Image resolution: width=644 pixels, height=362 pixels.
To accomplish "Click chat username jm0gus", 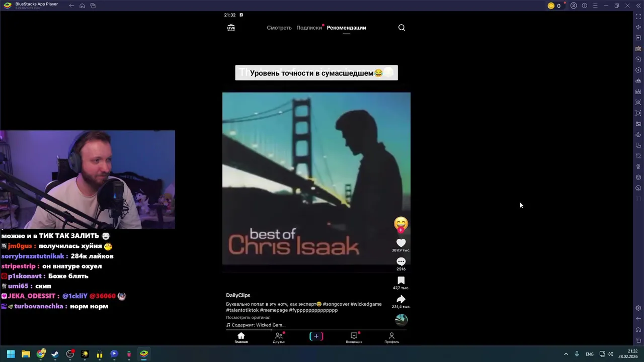I will (x=20, y=246).
